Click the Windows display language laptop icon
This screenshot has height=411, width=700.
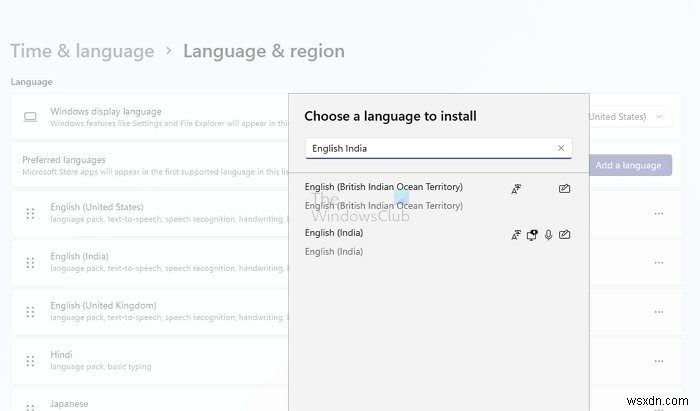point(30,117)
